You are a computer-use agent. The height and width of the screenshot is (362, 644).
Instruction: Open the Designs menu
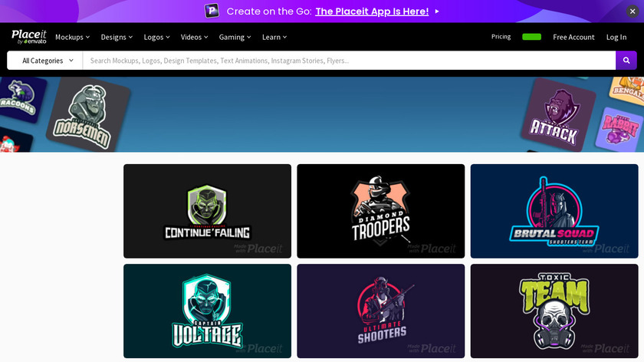pos(117,37)
